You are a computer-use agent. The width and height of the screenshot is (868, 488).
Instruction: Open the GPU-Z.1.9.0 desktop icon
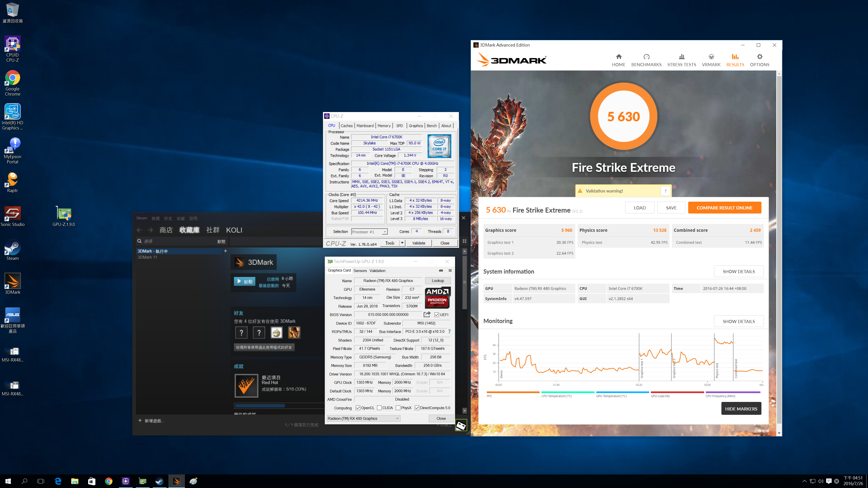(x=63, y=216)
